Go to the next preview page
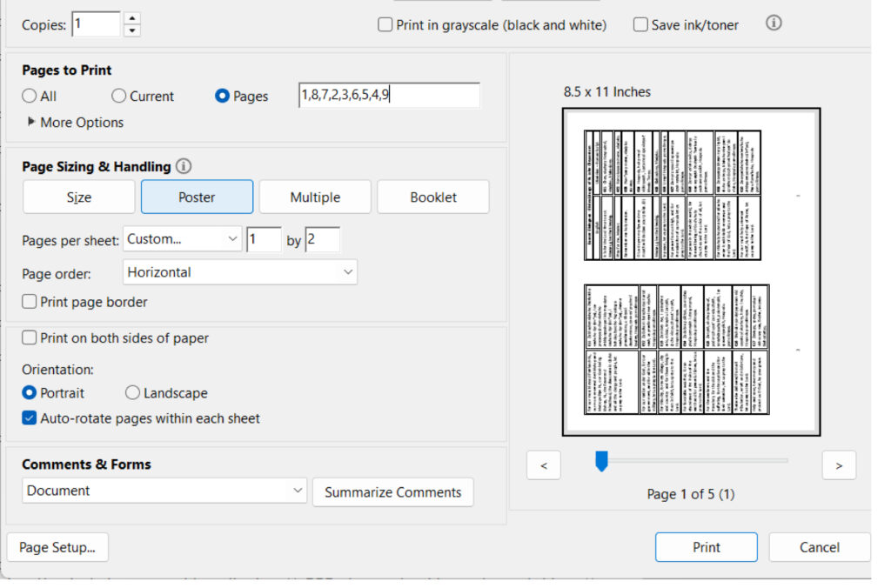891x588 pixels. tap(839, 465)
